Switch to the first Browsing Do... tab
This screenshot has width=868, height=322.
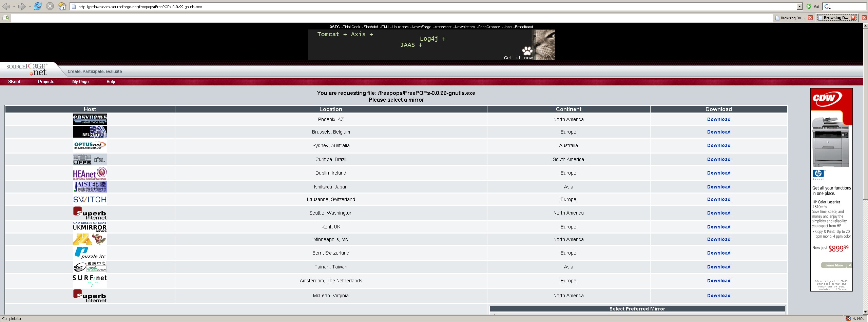[792, 18]
